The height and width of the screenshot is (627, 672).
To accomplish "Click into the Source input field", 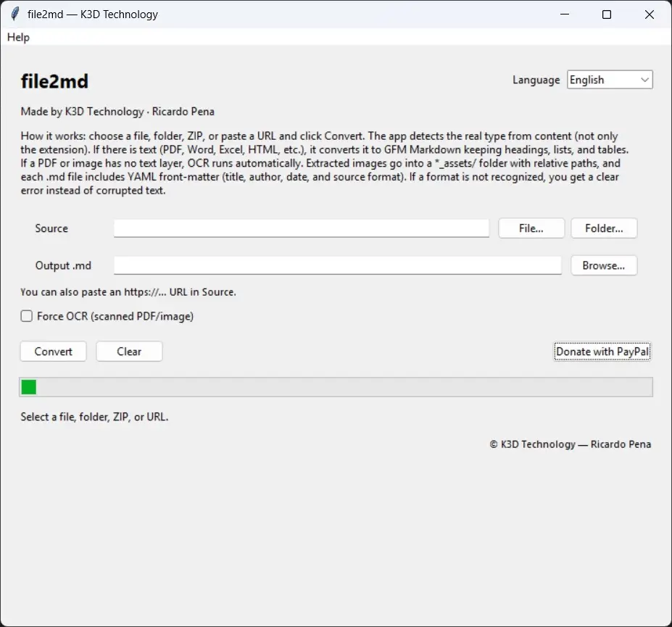I will click(x=302, y=228).
